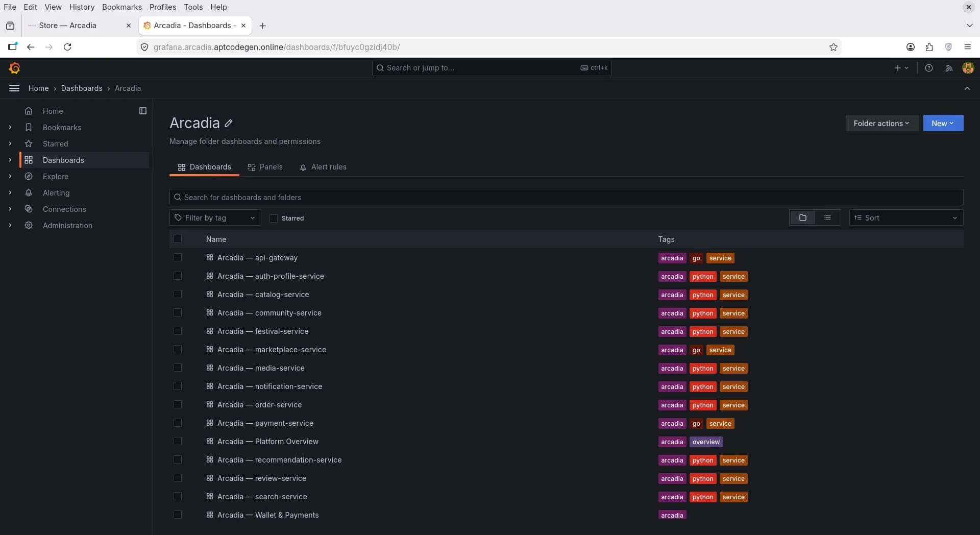Expand the Connections sidebar section
The width and height of the screenshot is (980, 535).
10,209
